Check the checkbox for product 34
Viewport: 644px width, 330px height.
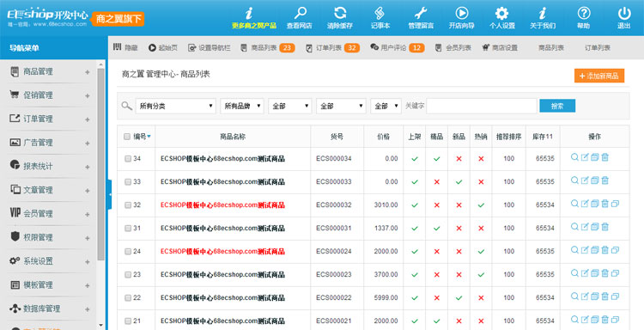coord(128,159)
